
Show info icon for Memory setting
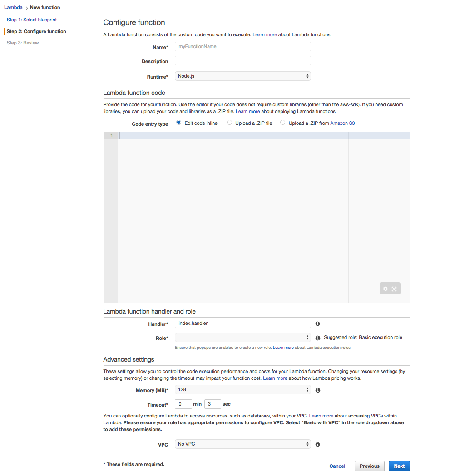point(318,390)
